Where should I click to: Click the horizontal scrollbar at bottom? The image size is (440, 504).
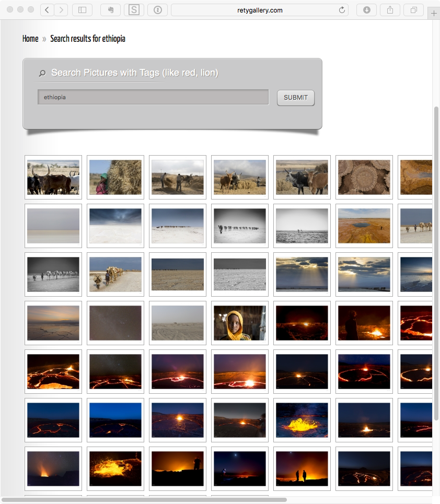[144, 500]
